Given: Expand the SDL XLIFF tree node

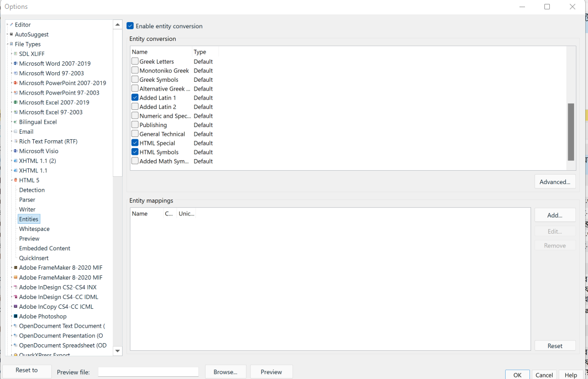Looking at the screenshot, I should 12,54.
